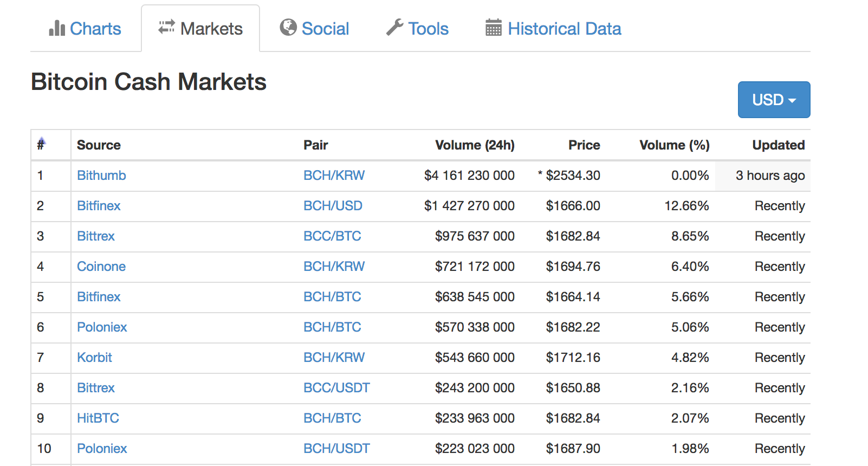Open the Historical Data tab
The width and height of the screenshot is (868, 466).
(553, 28)
